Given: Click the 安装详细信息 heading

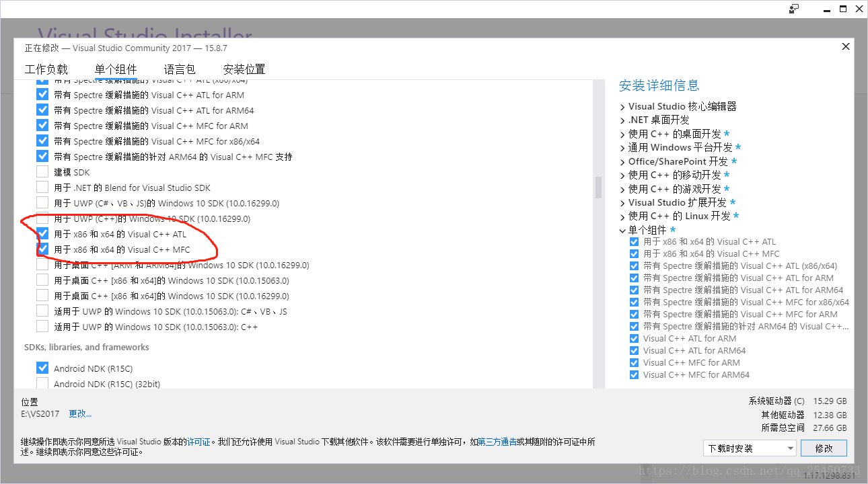Looking at the screenshot, I should pos(659,85).
